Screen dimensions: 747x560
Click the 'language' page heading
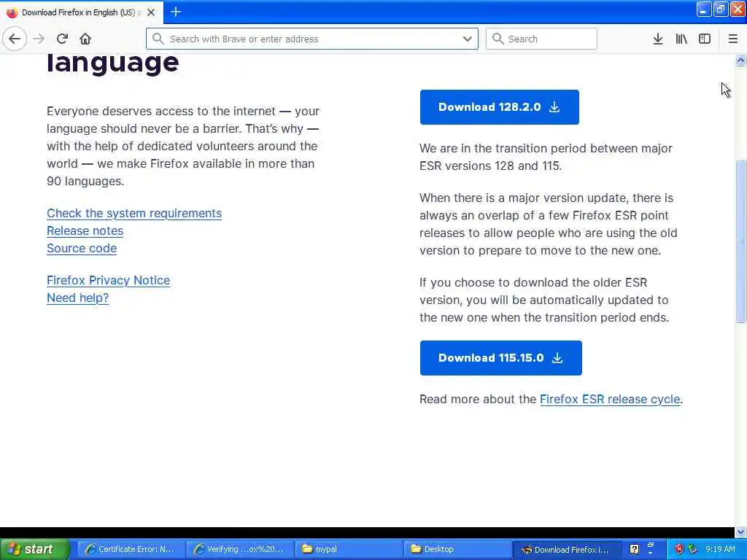point(113,63)
